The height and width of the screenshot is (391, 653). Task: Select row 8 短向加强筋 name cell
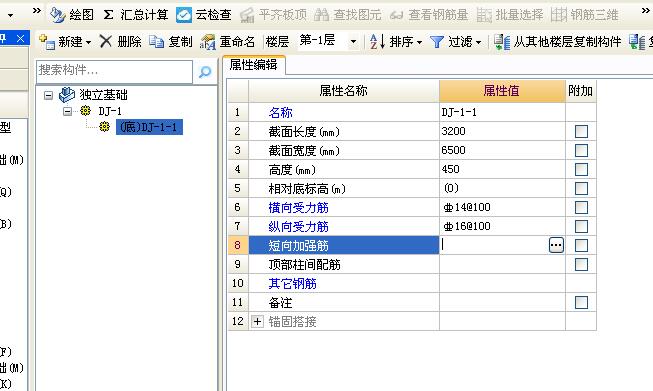click(x=344, y=245)
